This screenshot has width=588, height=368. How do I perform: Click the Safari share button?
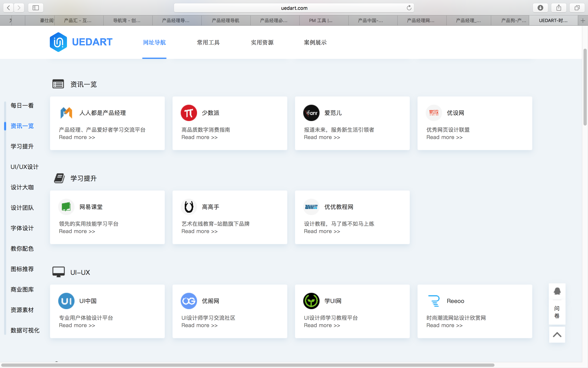[559, 8]
